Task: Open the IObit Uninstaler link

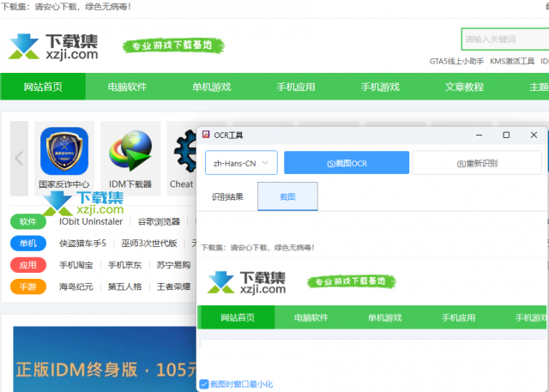Action: coord(91,221)
